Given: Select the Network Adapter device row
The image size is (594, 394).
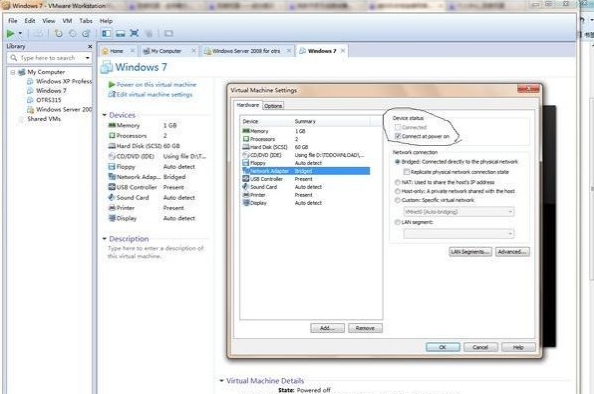Looking at the screenshot, I should (306, 171).
